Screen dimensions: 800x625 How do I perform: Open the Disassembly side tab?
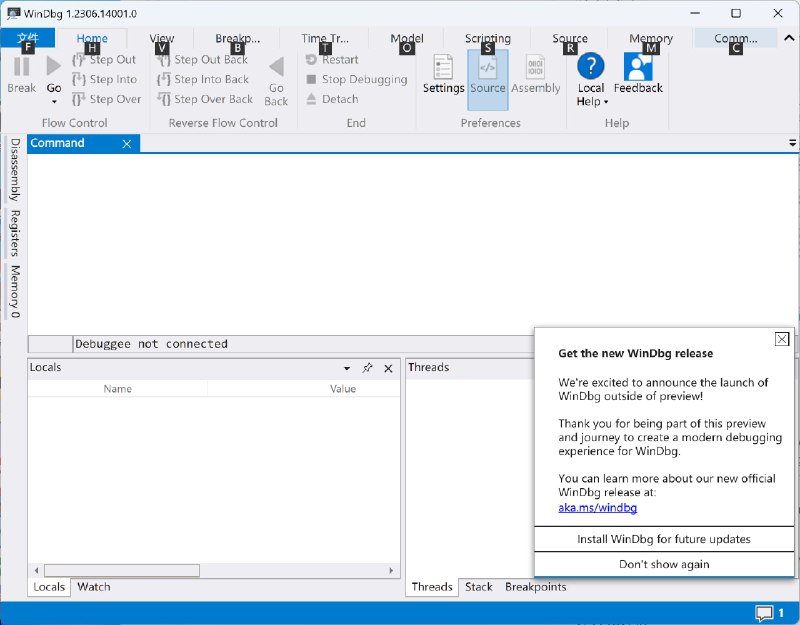click(15, 169)
